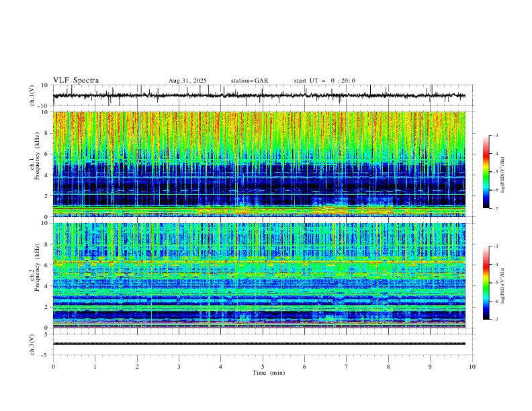Click time axis tick label "10"
The image size is (532, 411).
[472, 367]
